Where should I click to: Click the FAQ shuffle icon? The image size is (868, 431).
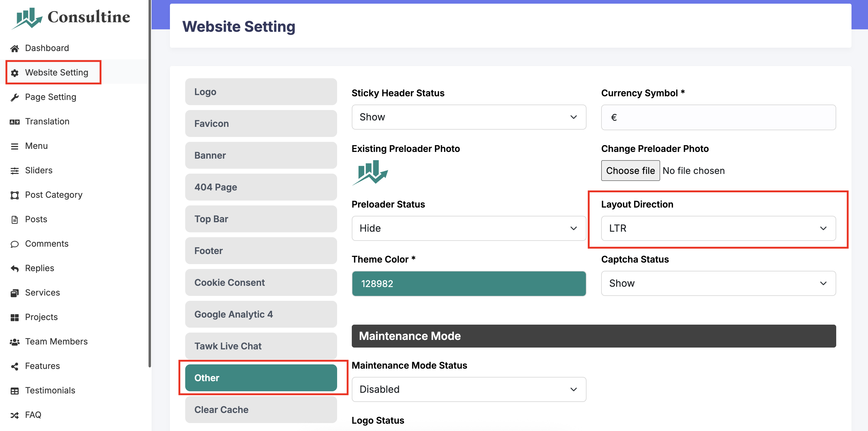tap(14, 415)
